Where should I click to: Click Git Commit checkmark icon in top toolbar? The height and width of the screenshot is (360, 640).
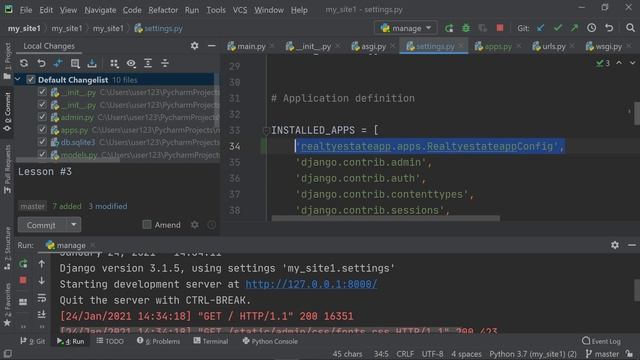(x=558, y=28)
